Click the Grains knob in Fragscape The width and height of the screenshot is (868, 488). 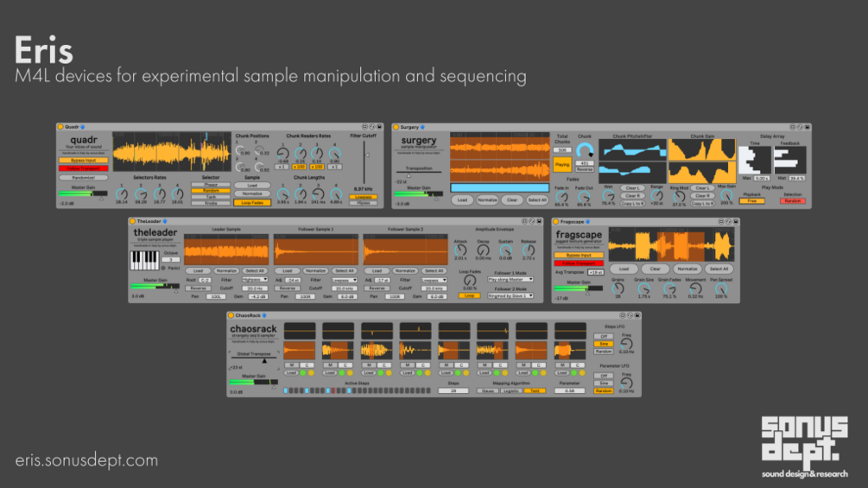point(618,288)
